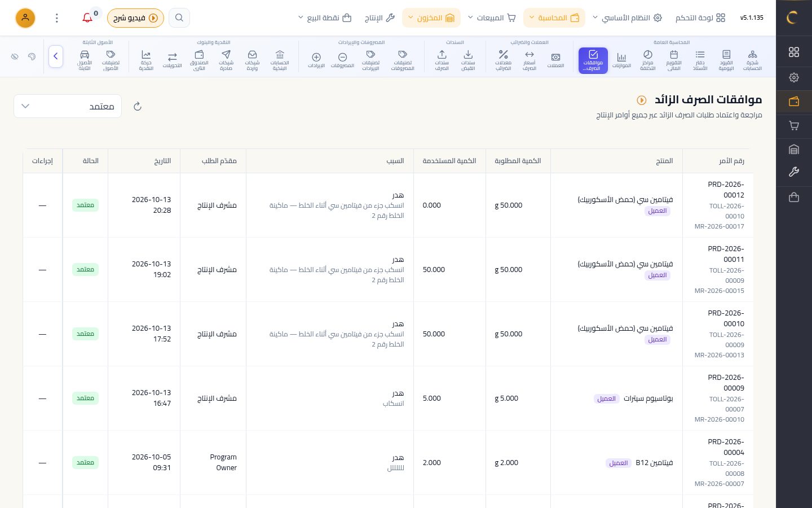Open الإيرادات revenues tool
Image resolution: width=812 pixels, height=508 pixels.
[316, 60]
